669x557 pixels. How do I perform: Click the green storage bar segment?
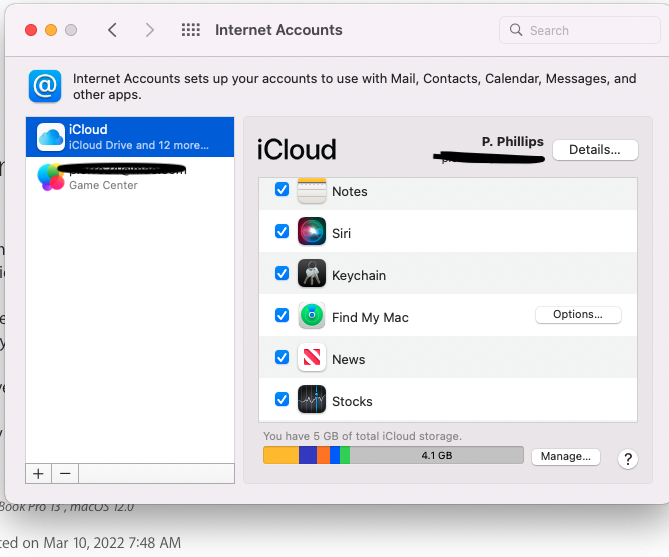click(x=345, y=455)
